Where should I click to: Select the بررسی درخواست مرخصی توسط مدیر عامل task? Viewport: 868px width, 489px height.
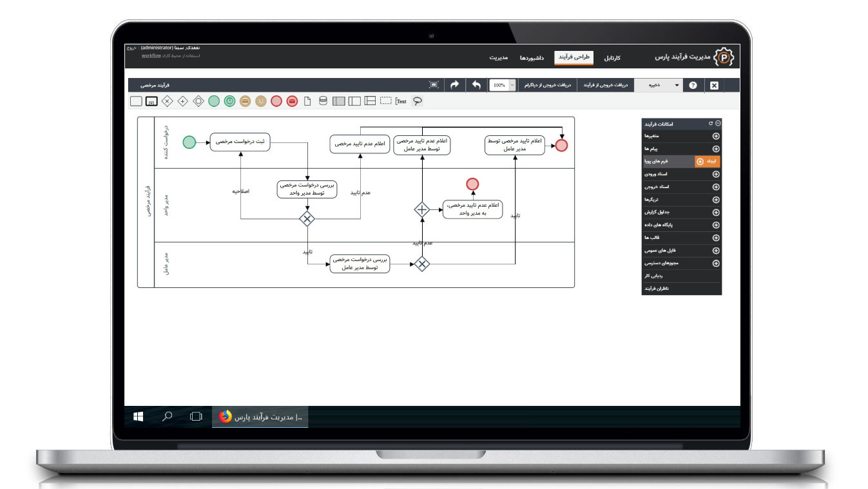360,264
